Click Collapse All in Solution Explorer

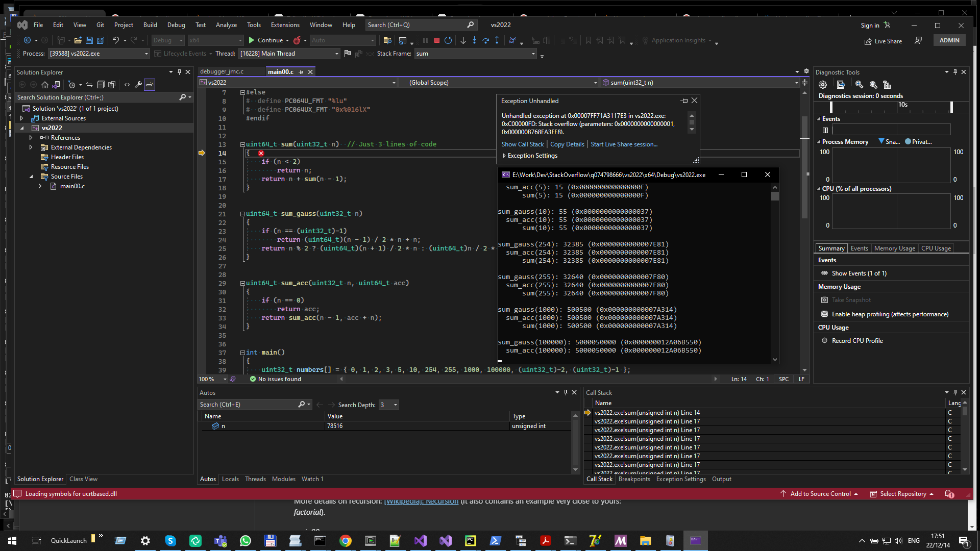point(101,85)
